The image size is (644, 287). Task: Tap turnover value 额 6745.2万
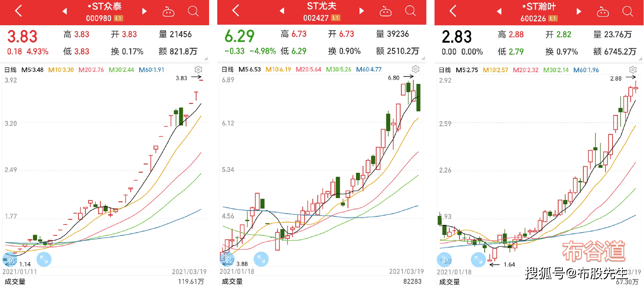(615, 52)
